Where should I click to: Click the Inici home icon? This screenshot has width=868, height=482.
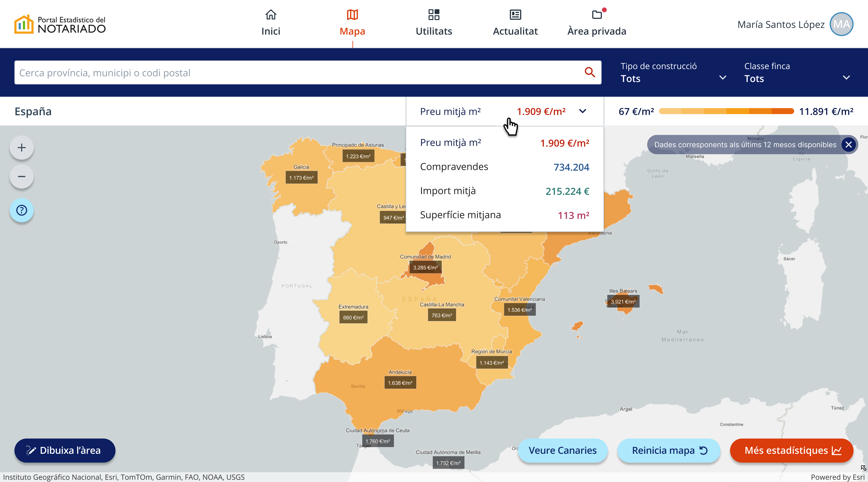point(271,15)
